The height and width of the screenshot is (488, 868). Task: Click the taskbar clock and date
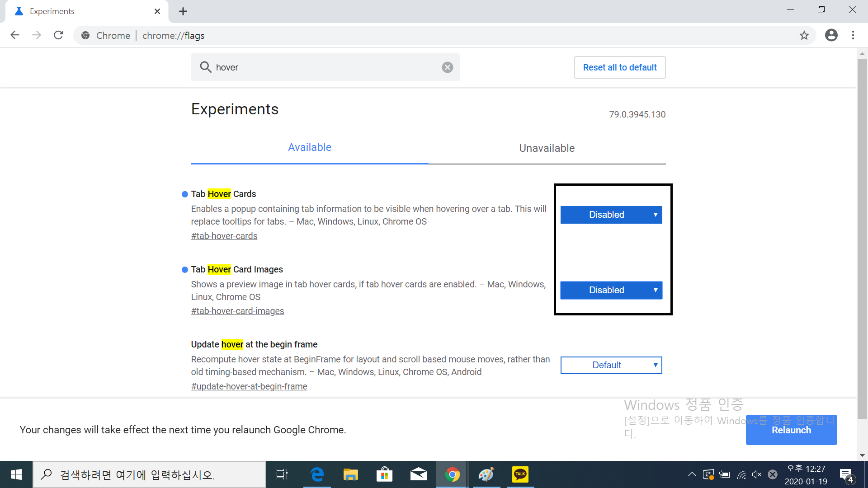click(806, 475)
